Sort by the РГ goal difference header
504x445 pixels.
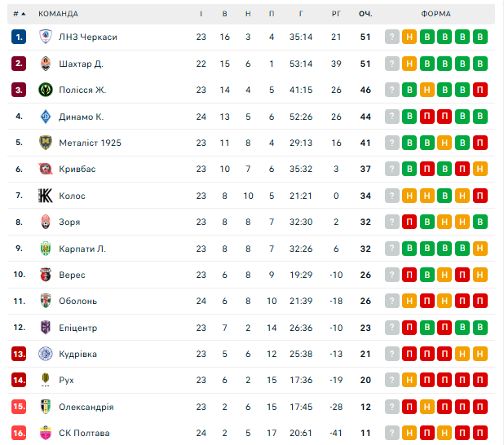point(336,14)
